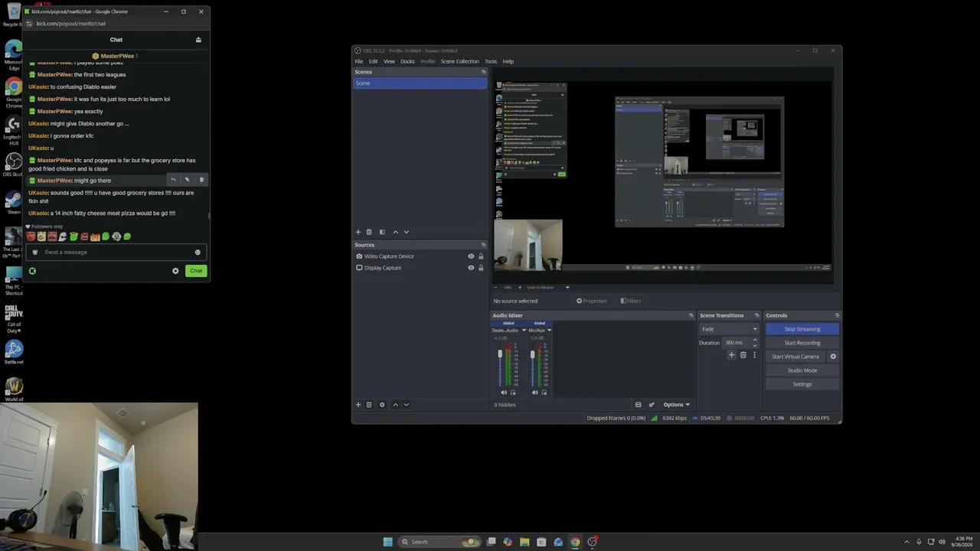Open emoji picker in chat message box

point(198,253)
